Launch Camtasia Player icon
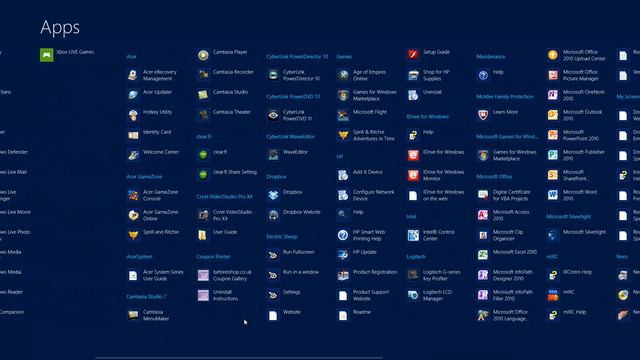Viewport: 640px width, 360px height. [x=203, y=55]
